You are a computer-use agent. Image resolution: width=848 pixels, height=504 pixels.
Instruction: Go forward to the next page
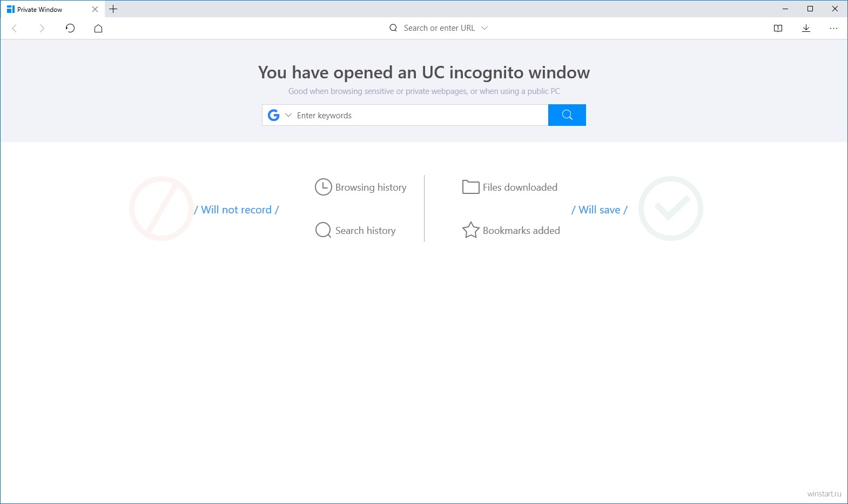tap(42, 28)
